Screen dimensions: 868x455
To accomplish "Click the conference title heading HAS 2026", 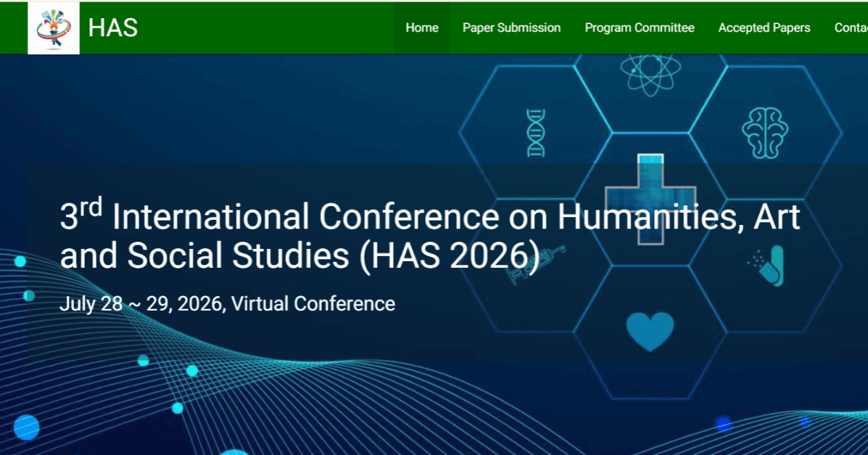I will [429, 236].
